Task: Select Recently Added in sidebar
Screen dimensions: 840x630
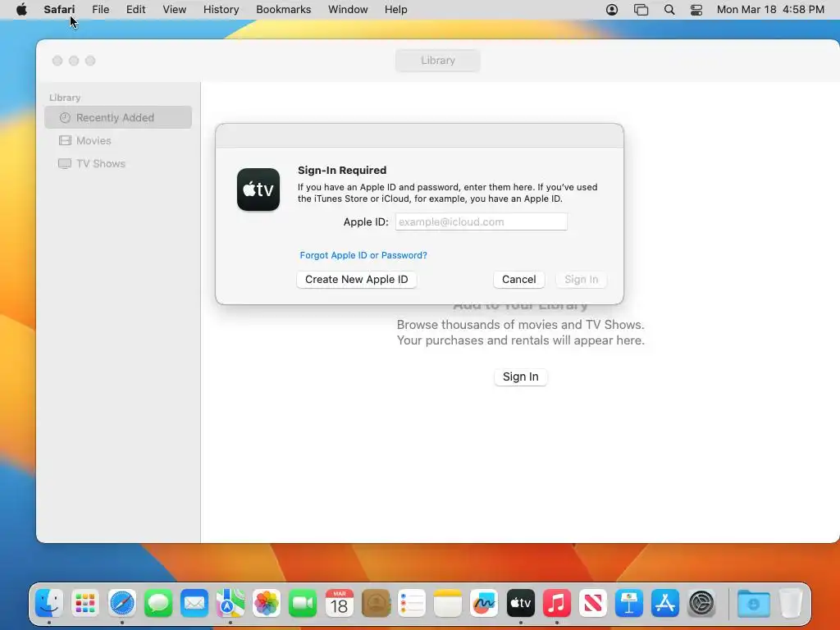Action: (x=118, y=117)
